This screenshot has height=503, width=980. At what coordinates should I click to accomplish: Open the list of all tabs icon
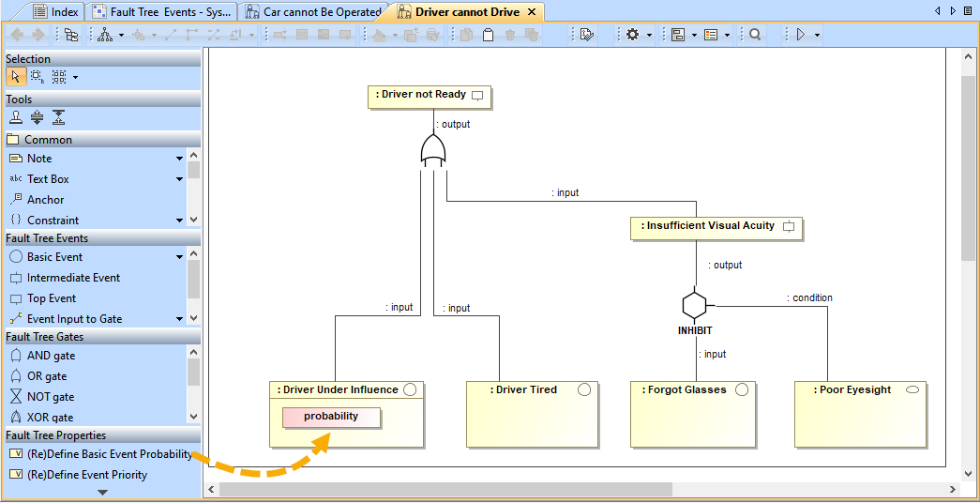tap(968, 11)
